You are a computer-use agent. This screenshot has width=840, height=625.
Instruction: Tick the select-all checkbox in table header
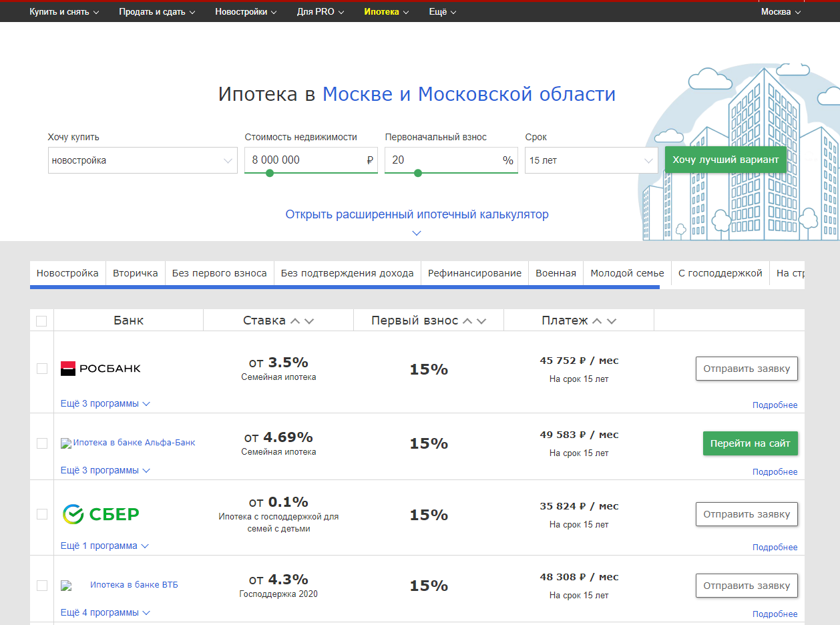[41, 321]
